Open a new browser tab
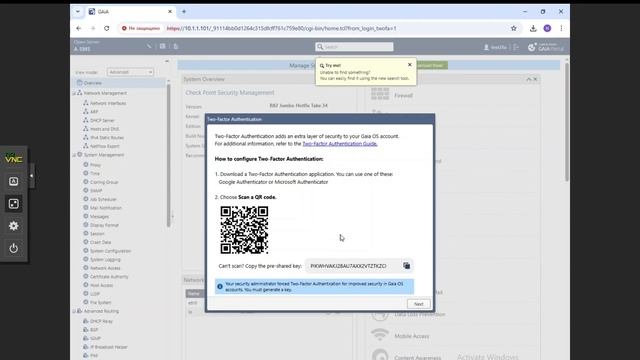 click(184, 11)
